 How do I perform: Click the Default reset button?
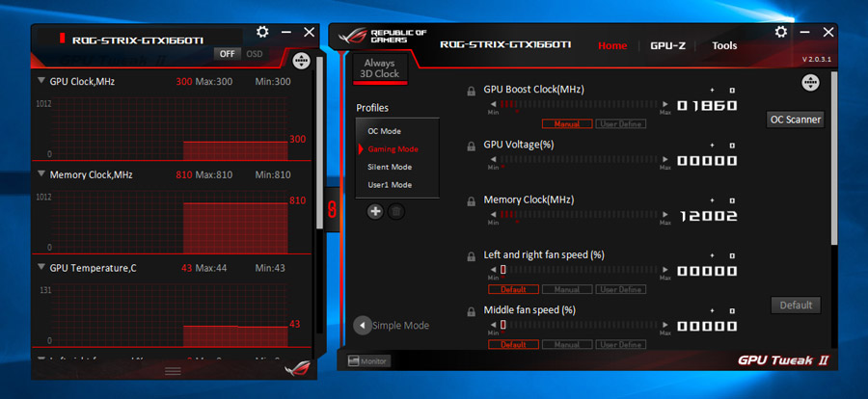(796, 305)
